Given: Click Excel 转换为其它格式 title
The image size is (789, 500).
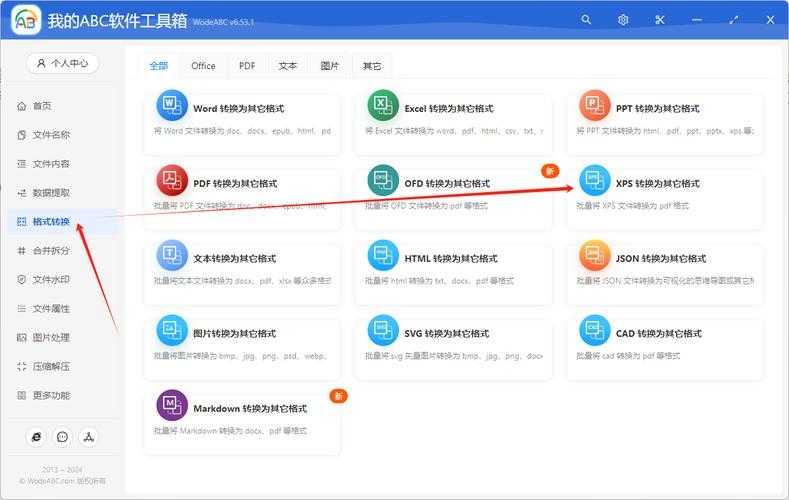Looking at the screenshot, I should pyautogui.click(x=449, y=109).
